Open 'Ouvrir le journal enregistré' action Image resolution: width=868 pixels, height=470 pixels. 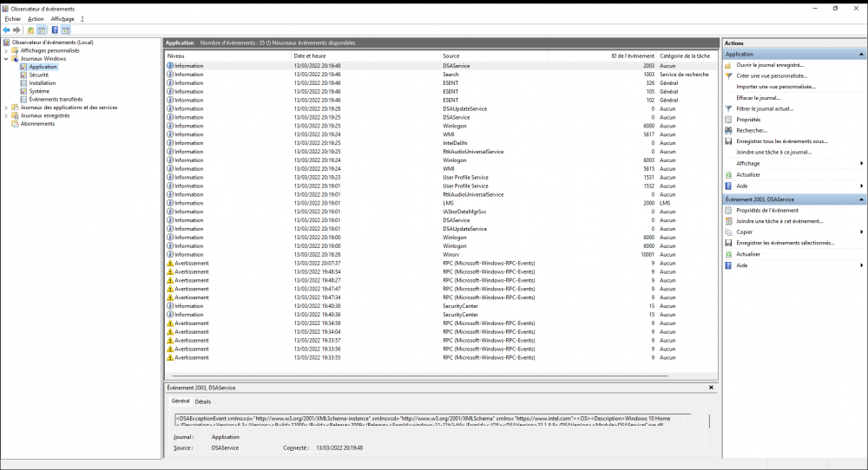pos(769,65)
